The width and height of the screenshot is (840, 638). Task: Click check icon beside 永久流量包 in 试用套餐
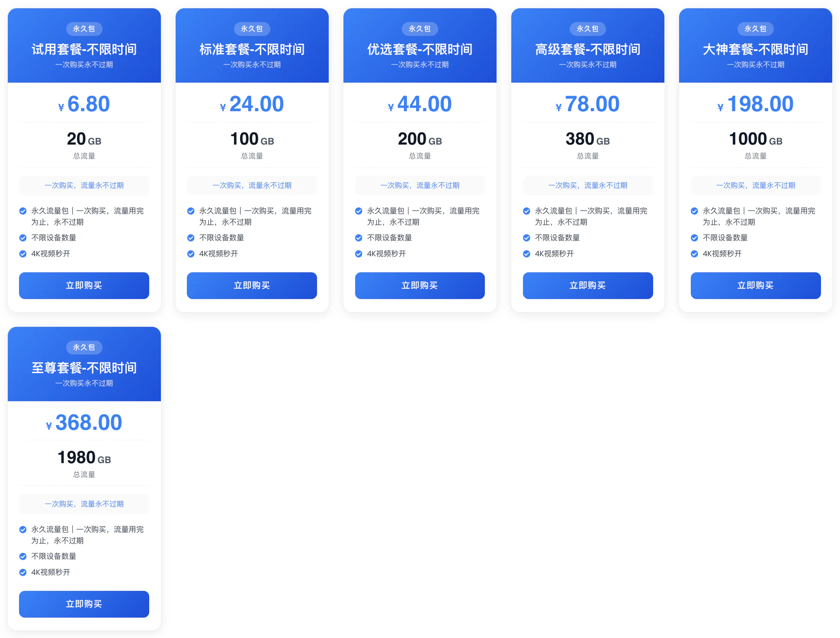click(x=23, y=211)
